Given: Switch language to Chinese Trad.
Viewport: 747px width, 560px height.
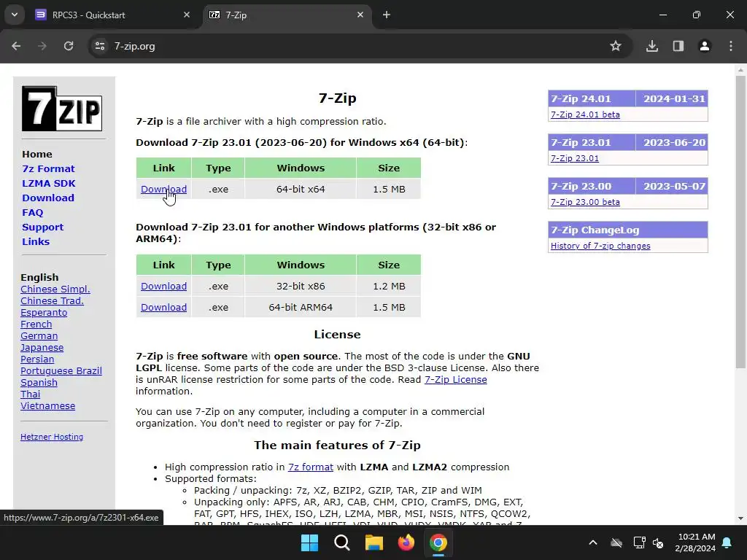Looking at the screenshot, I should [52, 301].
